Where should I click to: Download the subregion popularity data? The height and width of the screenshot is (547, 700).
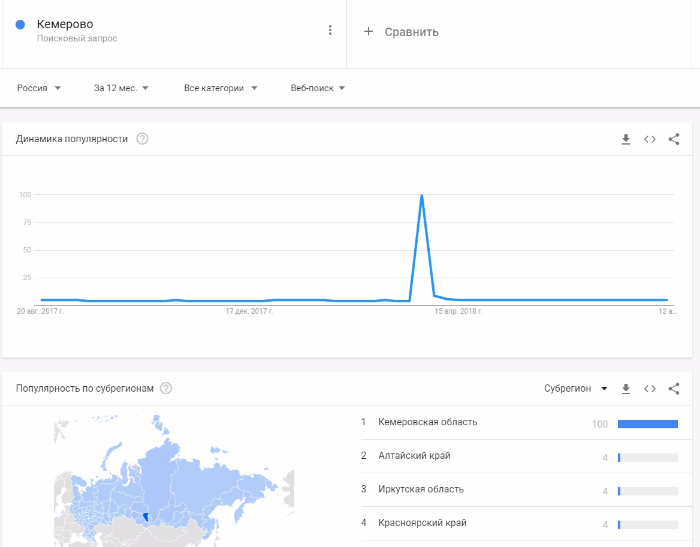(626, 389)
